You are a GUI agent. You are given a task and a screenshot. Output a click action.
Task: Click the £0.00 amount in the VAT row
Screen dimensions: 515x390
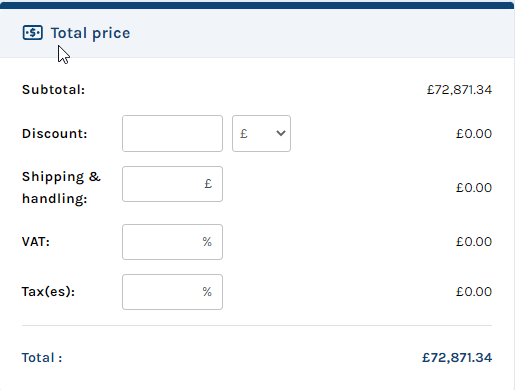pyautogui.click(x=474, y=242)
